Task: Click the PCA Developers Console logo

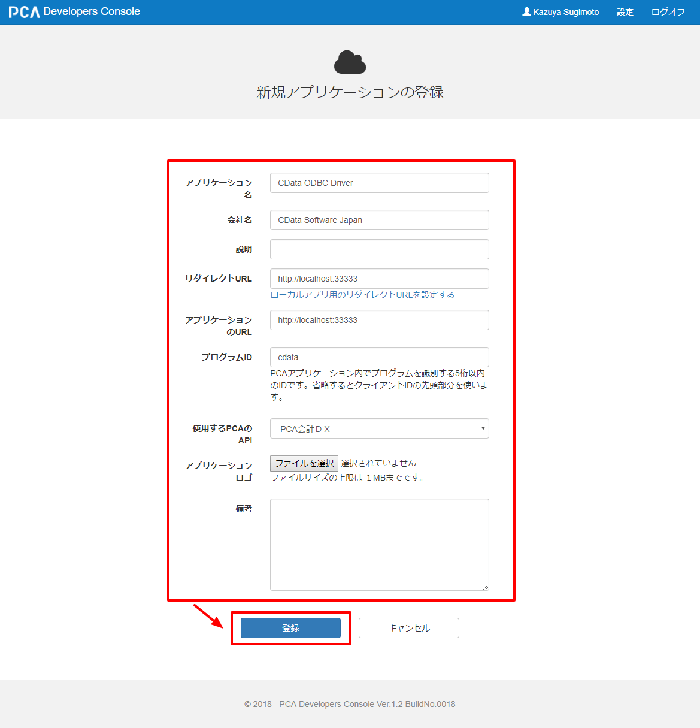Action: (74, 11)
